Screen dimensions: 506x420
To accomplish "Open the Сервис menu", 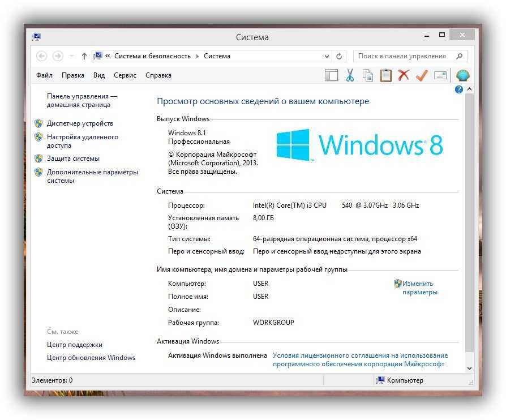I will 125,75.
